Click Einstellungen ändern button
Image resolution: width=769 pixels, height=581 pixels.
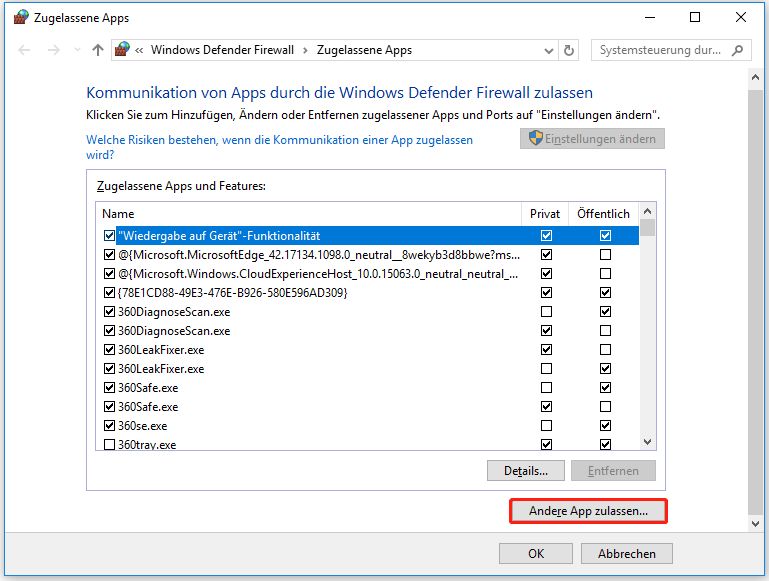592,139
